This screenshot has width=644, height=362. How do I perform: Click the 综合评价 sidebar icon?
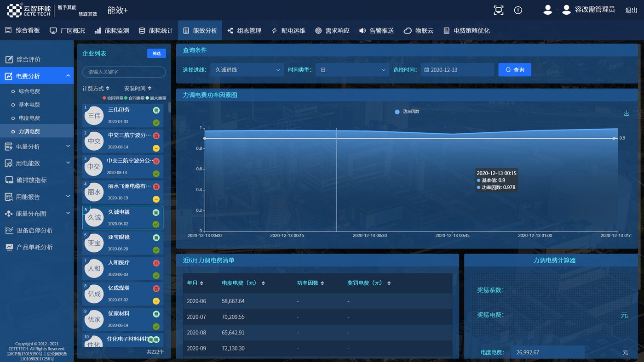click(9, 59)
